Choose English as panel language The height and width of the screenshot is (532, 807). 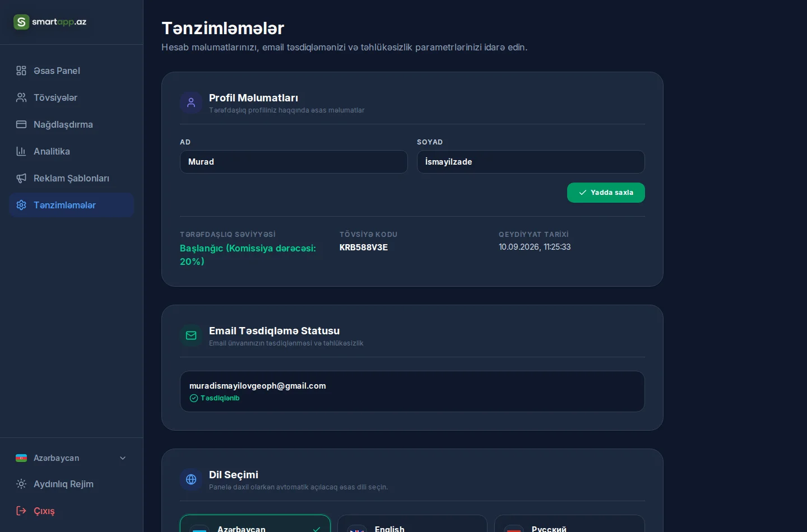point(412,524)
